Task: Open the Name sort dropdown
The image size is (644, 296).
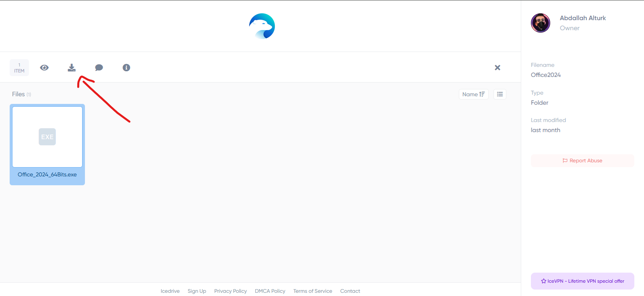Action: point(473,94)
